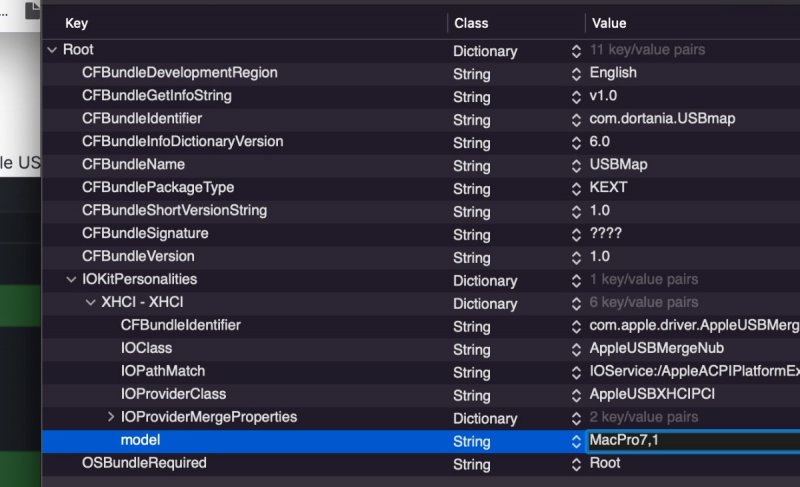Click the MacPro7,1 value text field
800x487 pixels.
click(690, 441)
